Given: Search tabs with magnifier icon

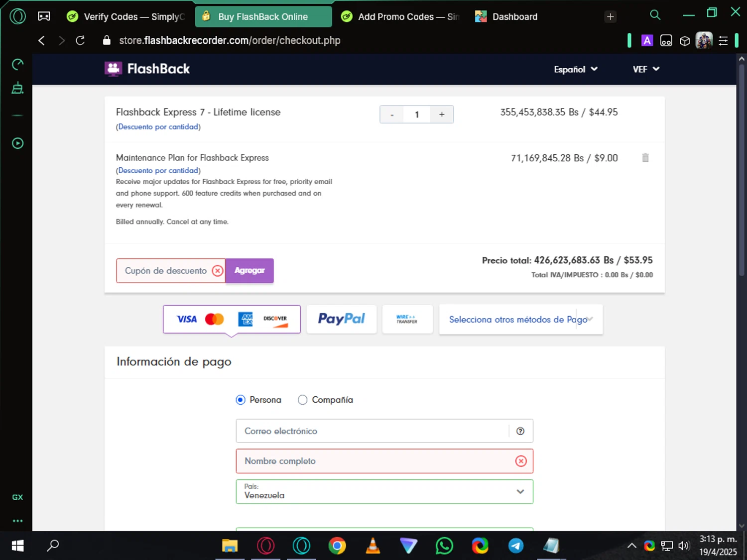Looking at the screenshot, I should [655, 15].
